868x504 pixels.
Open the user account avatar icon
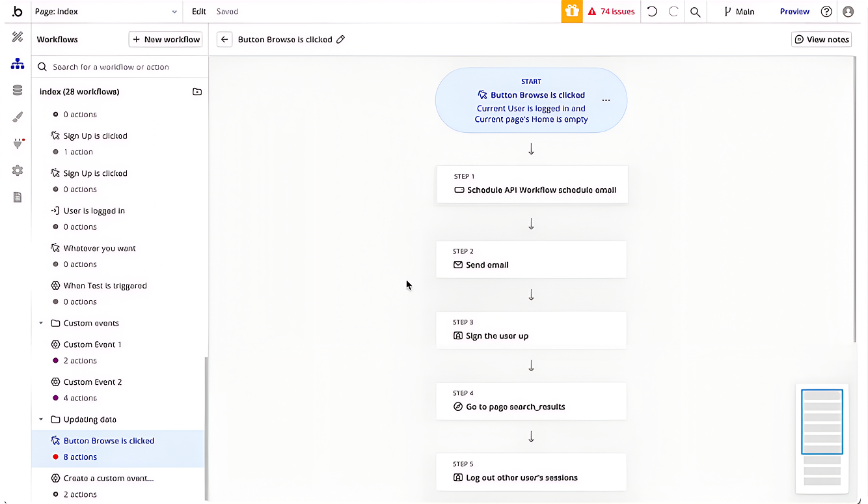(848, 11)
